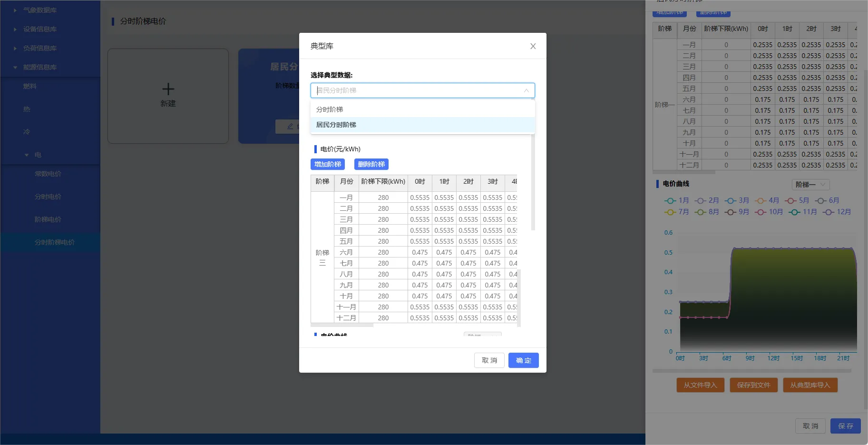
Task: Click 保存 in the side panel
Action: 846,426
